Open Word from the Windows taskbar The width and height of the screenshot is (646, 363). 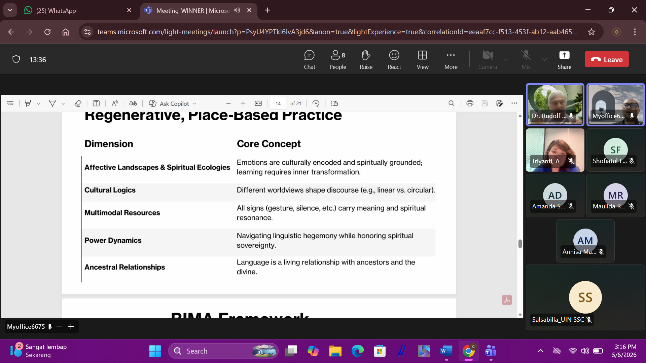pyautogui.click(x=446, y=351)
